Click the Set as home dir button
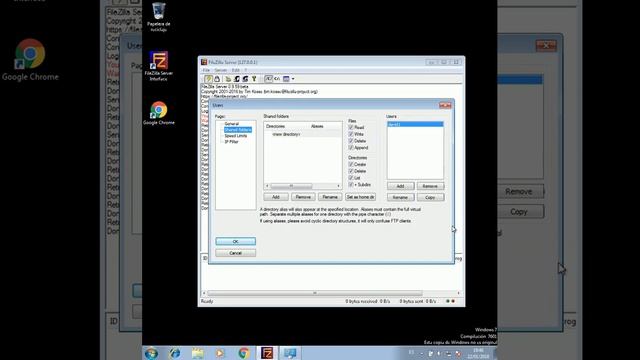Screen dimensions: 640x360 pos(360,197)
